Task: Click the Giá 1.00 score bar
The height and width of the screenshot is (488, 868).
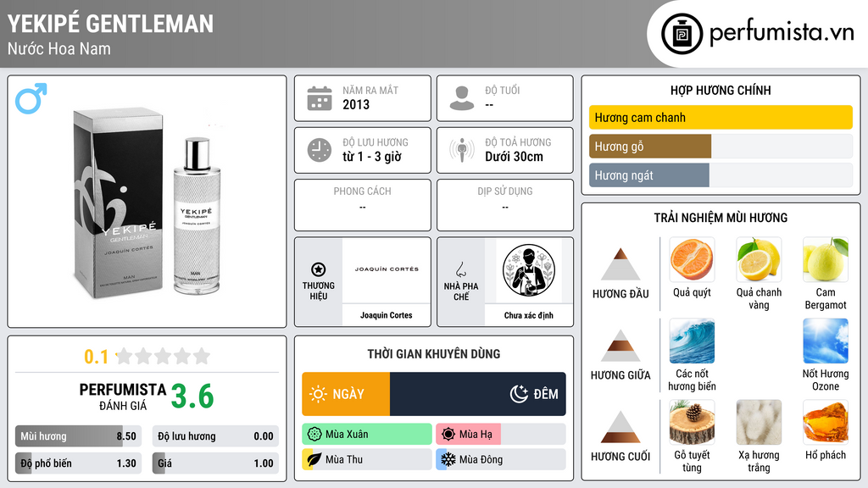Action: (x=215, y=463)
